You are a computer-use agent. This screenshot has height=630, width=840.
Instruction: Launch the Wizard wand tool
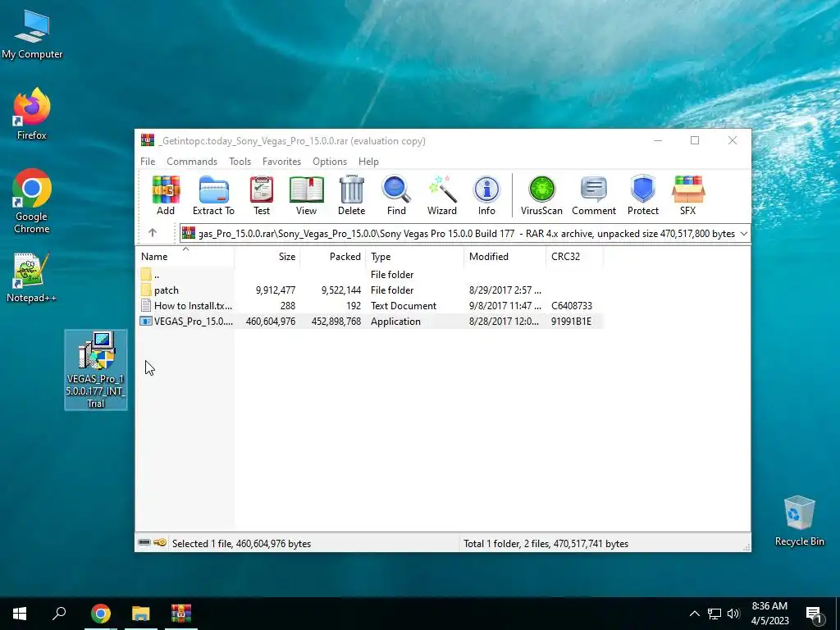click(x=442, y=195)
